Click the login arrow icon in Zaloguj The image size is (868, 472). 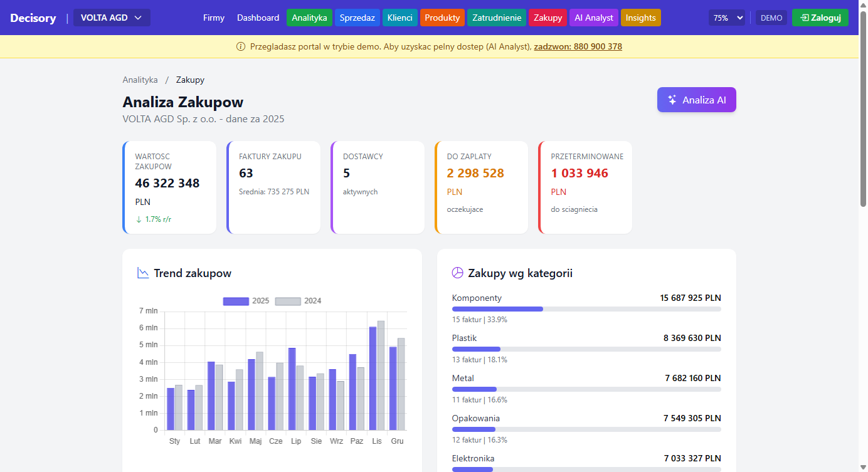(805, 18)
